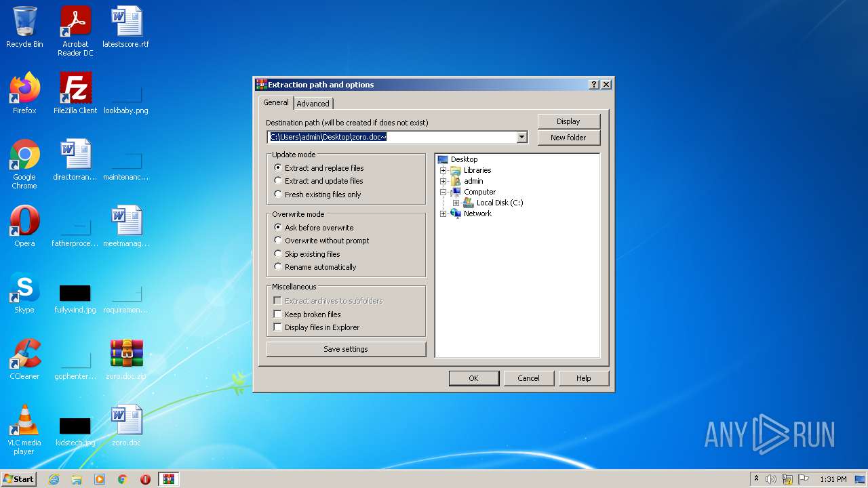Screen dimensions: 868x488
Task: Expand the Network tree node
Action: pos(443,213)
